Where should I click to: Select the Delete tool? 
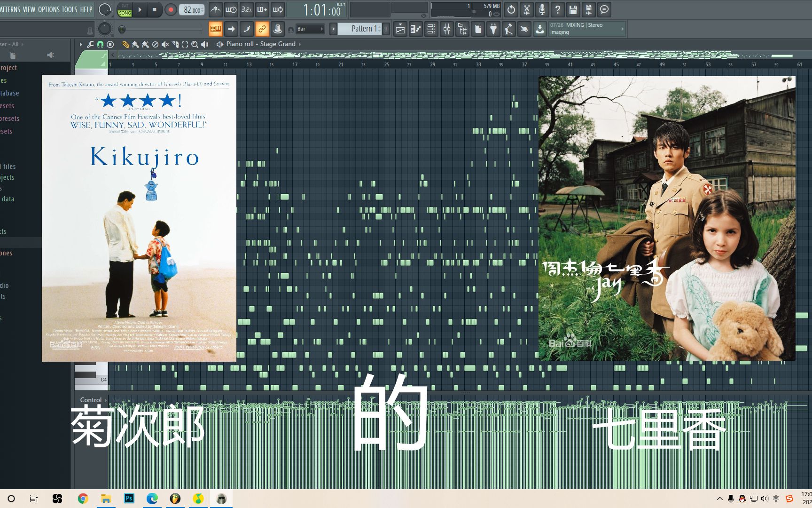click(155, 44)
